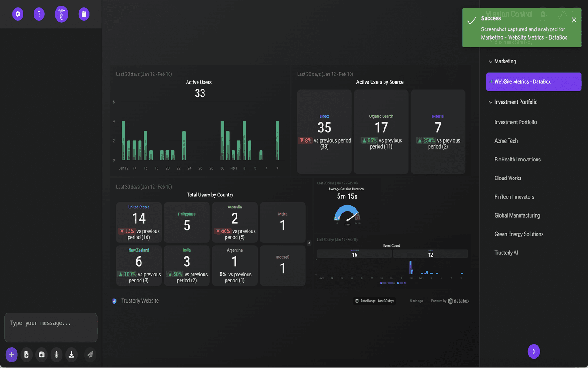The image size is (588, 368).
Task: Click the 5 min ago timestamp
Action: [x=417, y=301]
